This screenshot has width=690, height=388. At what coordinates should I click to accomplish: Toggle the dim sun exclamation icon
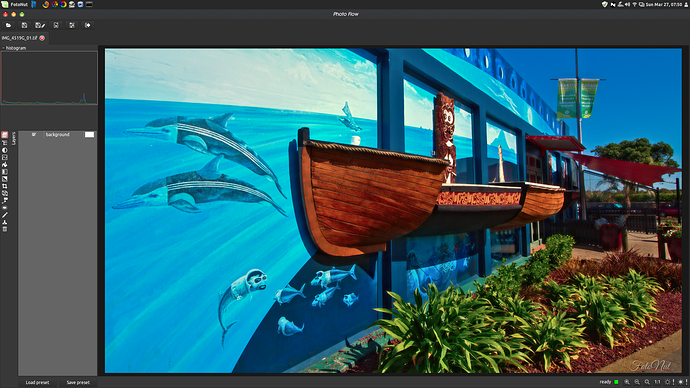click(669, 382)
